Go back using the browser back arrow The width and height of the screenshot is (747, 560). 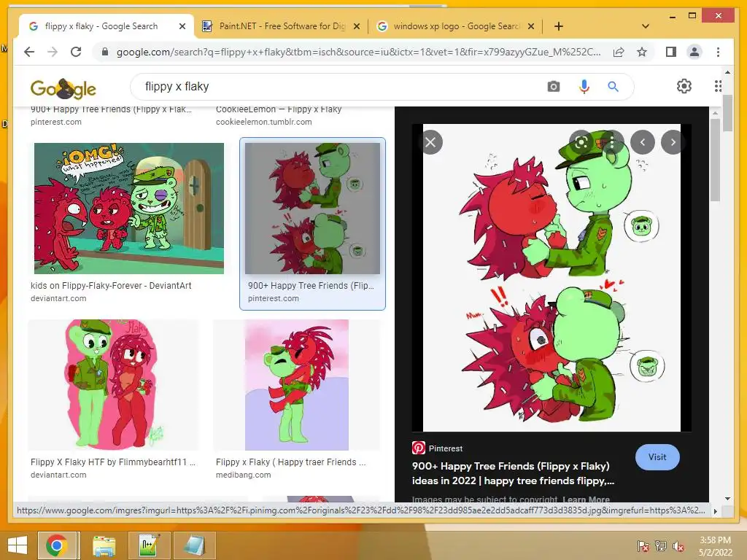[29, 52]
